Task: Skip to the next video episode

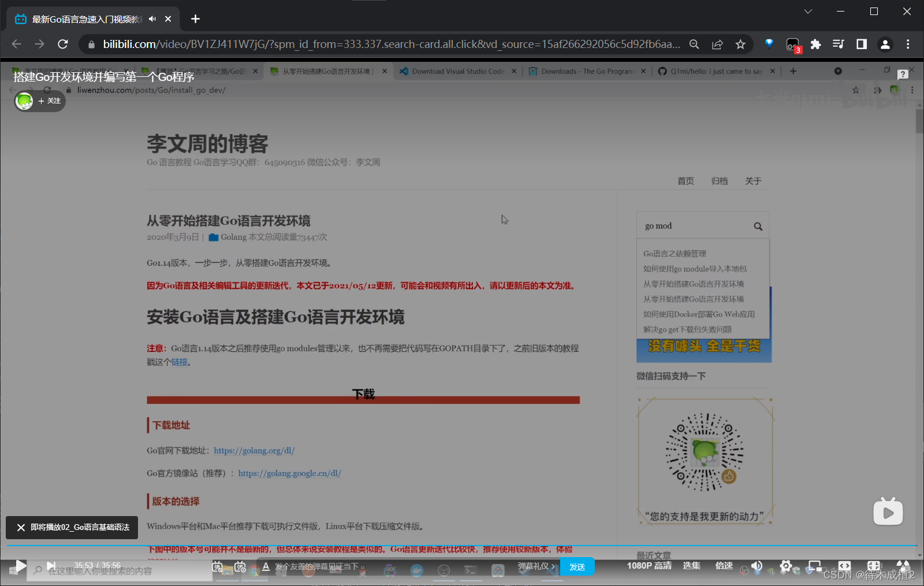Action: point(51,566)
